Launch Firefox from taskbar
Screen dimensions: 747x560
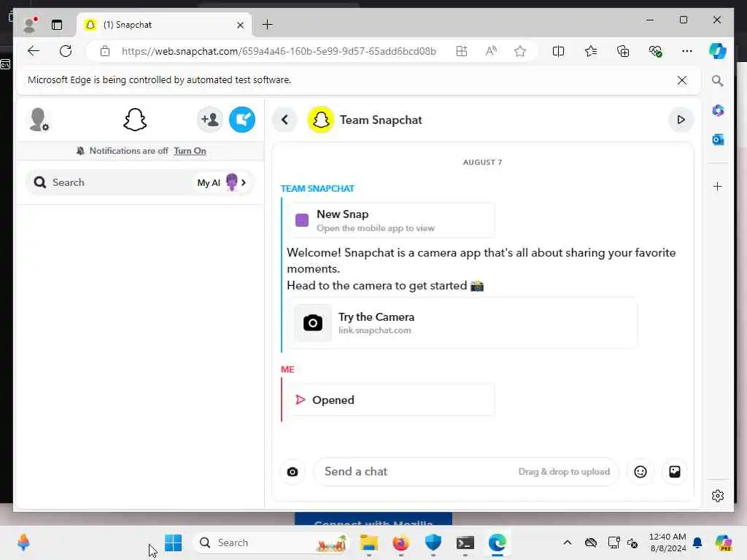coord(400,542)
